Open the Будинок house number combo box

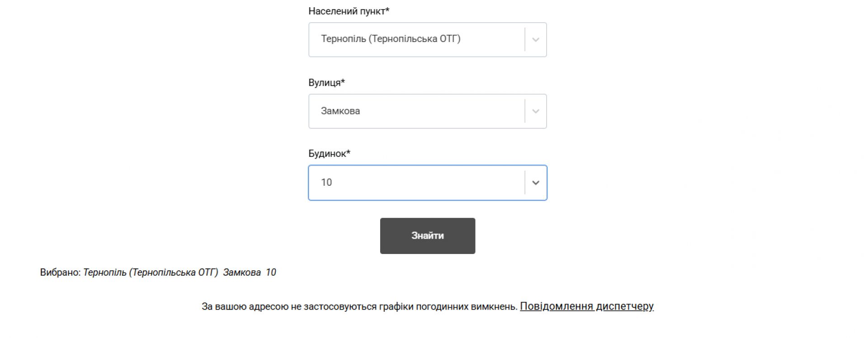(416, 183)
